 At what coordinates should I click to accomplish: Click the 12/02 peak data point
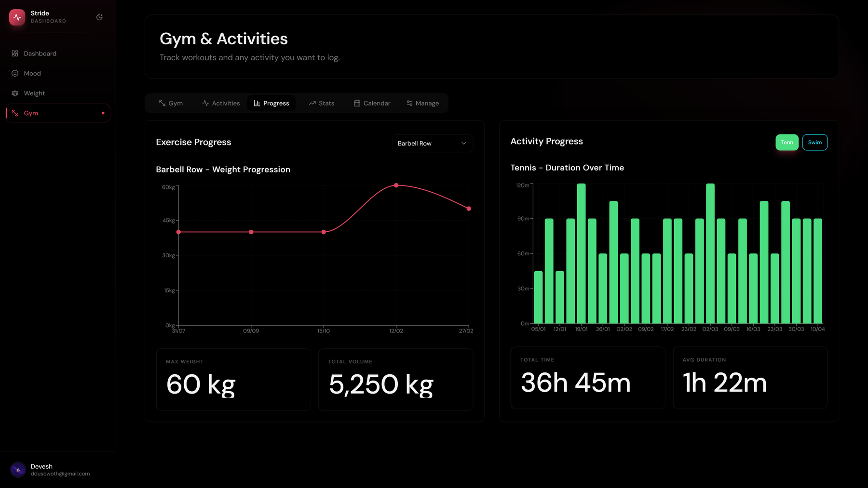pos(396,185)
